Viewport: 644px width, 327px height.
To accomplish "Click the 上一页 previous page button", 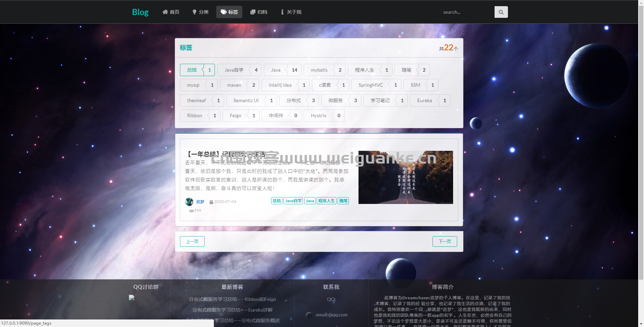I will pyautogui.click(x=192, y=241).
